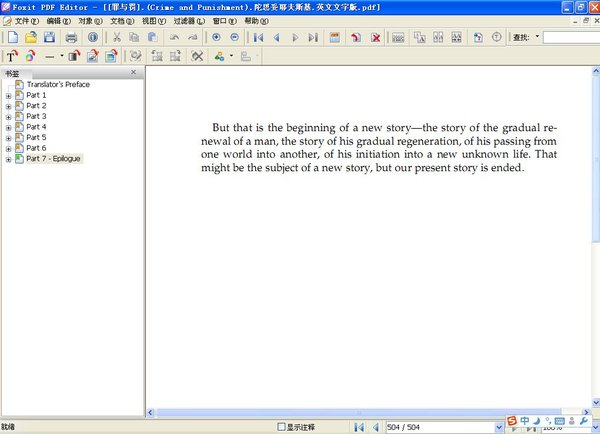
Task: Select Part 7 - Epilogue bookmark label
Action: (54, 158)
